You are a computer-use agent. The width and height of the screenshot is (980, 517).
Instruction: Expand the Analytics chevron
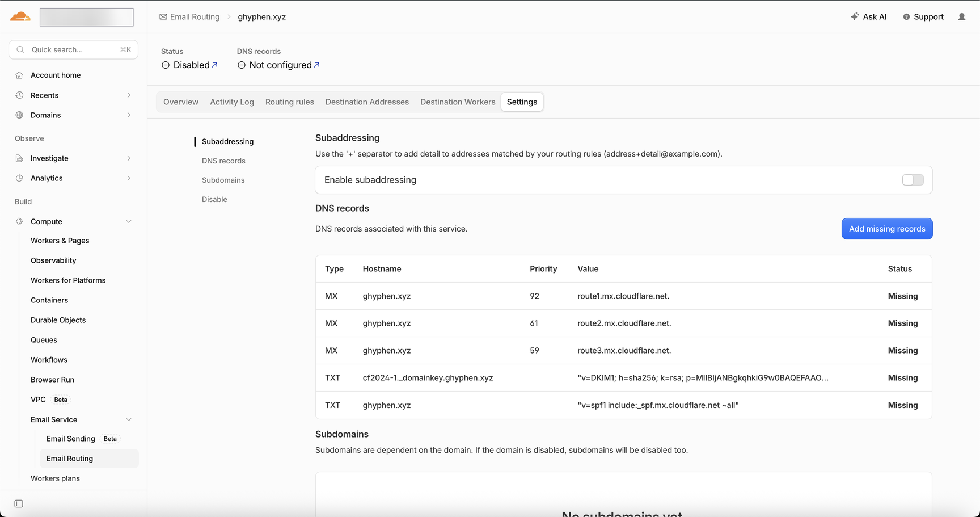[x=129, y=178]
